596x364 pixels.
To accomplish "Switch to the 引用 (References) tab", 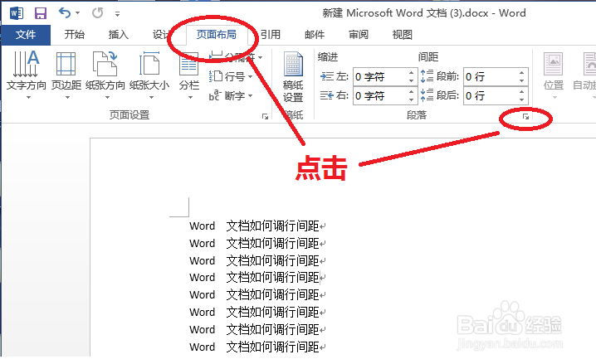I will [x=271, y=35].
